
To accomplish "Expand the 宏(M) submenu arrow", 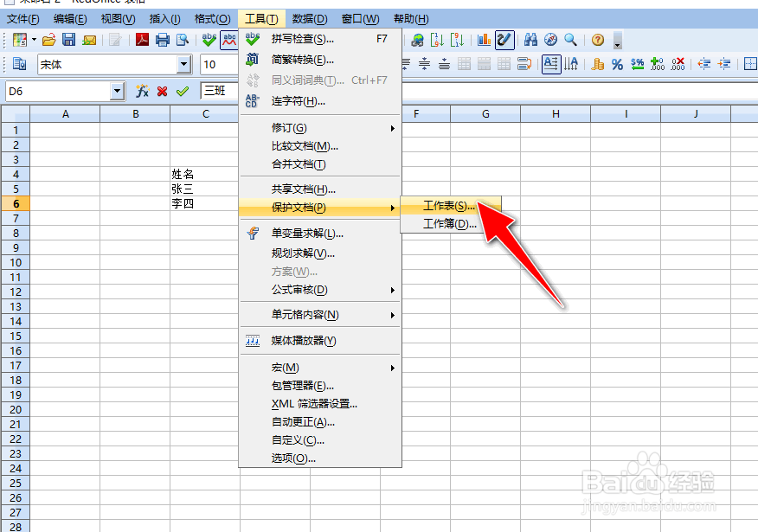I will [x=391, y=368].
